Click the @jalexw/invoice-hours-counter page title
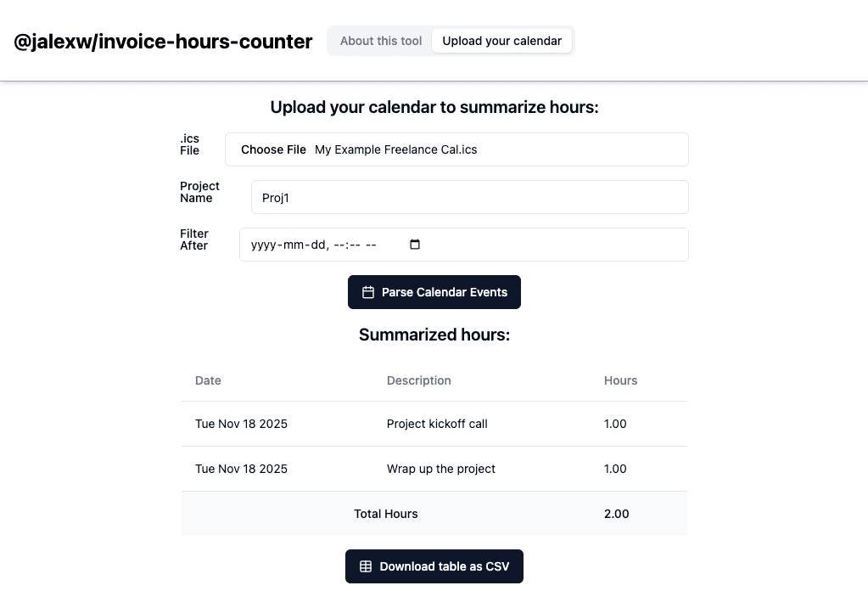The height and width of the screenshot is (591, 868). [x=163, y=41]
